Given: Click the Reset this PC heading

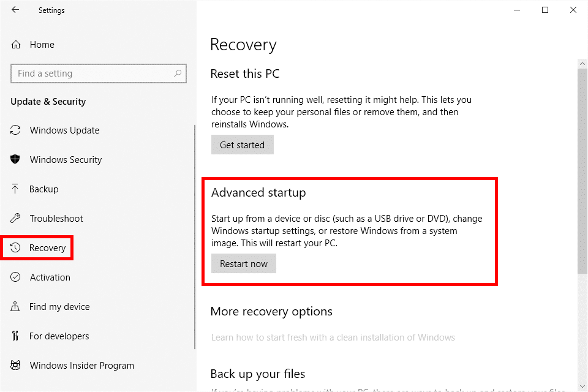Looking at the screenshot, I should (245, 73).
